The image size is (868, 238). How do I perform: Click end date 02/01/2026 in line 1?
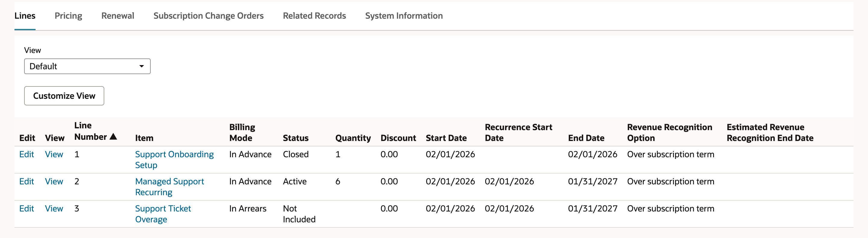[593, 154]
